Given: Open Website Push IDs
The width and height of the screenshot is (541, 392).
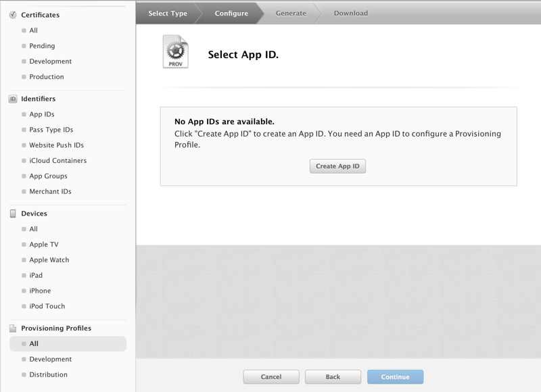Looking at the screenshot, I should [57, 145].
